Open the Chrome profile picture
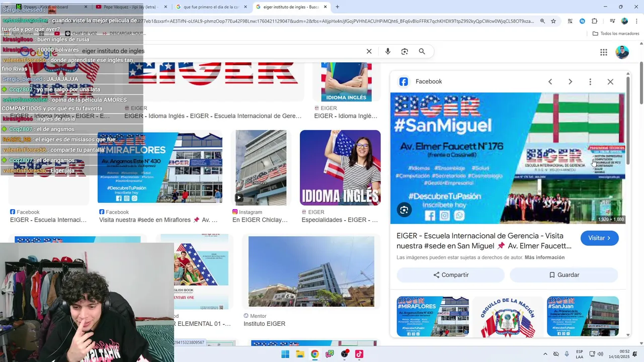The width and height of the screenshot is (644, 362). [624, 21]
